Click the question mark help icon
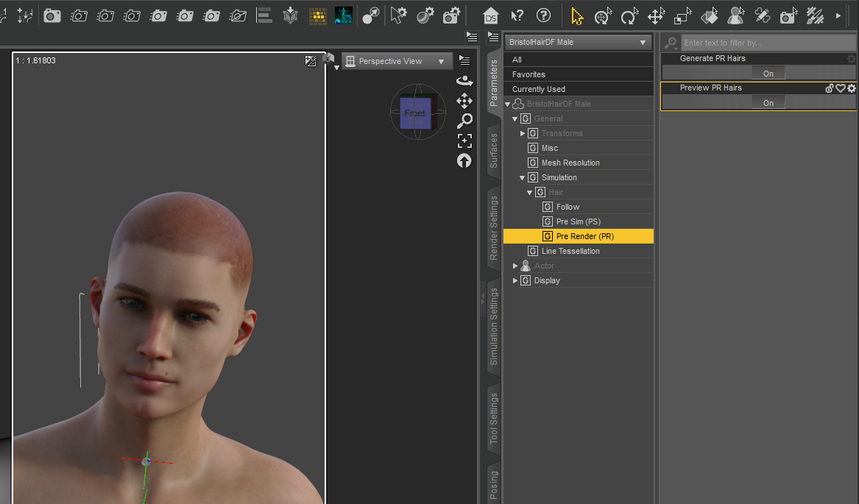 tap(543, 15)
